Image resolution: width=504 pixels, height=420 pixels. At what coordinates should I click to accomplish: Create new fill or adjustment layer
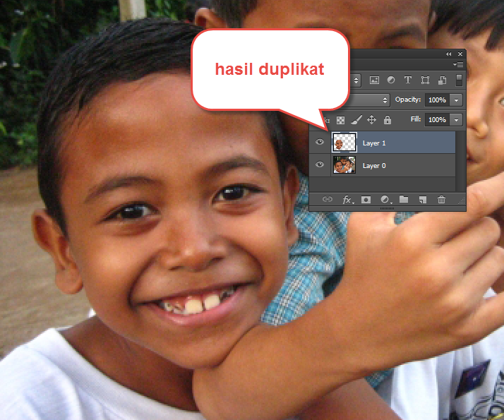[385, 200]
